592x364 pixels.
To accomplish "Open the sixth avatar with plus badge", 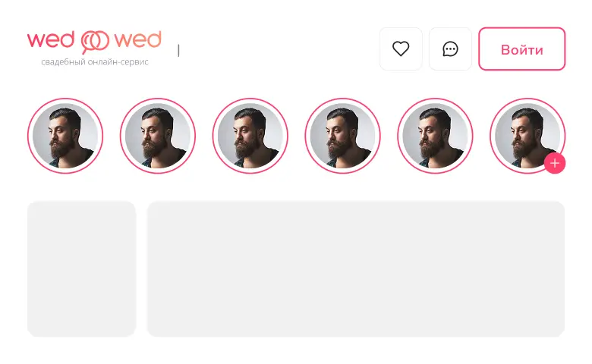I will (x=527, y=134).
